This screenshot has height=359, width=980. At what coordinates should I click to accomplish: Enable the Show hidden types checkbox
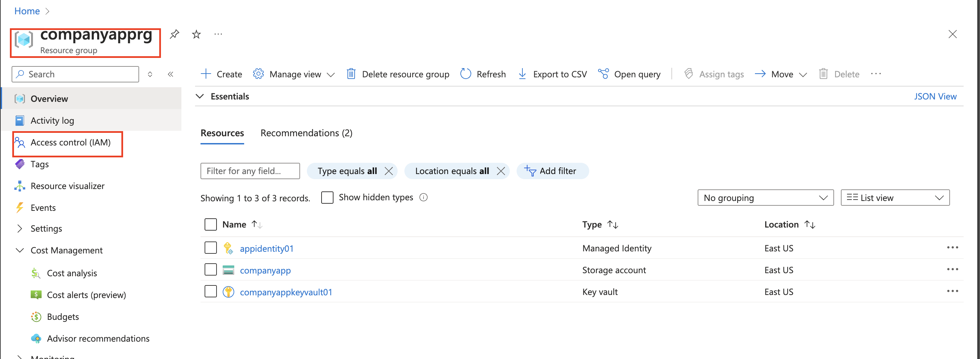click(x=327, y=198)
